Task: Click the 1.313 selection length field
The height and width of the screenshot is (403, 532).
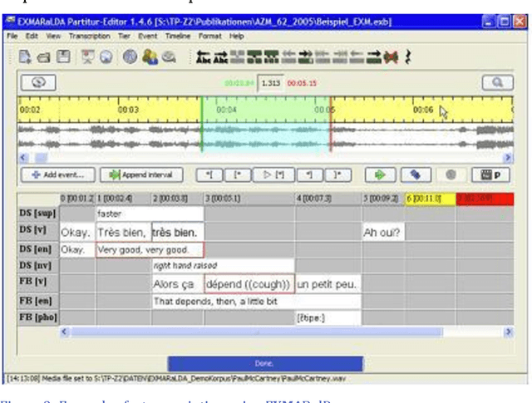Action: 269,83
